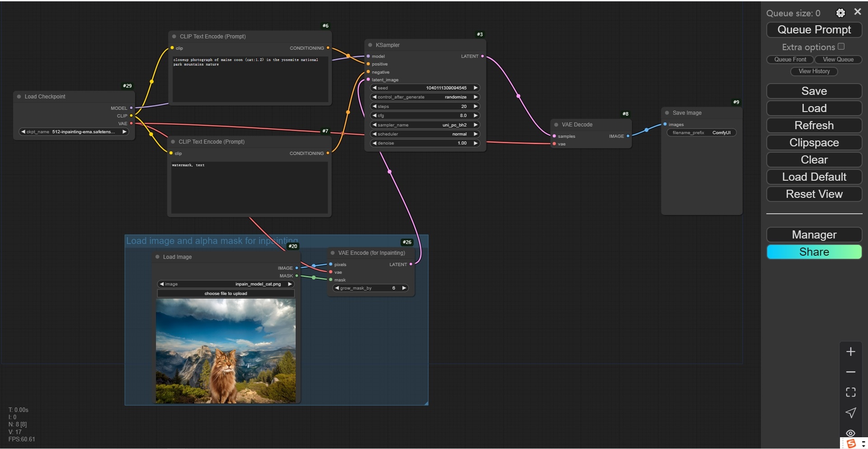Viewport: 868px width, 449px height.
Task: Increase grow_mask_by with its right arrow
Action: click(x=404, y=288)
